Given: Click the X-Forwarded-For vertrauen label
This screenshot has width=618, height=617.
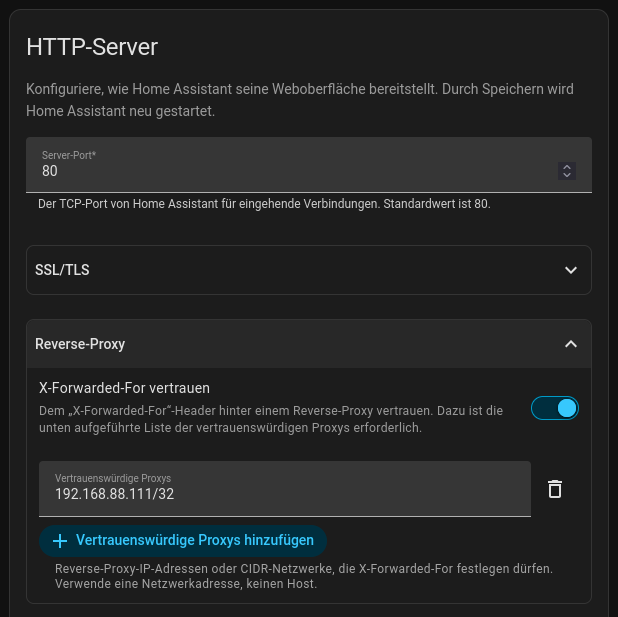Looking at the screenshot, I should click(x=124, y=388).
